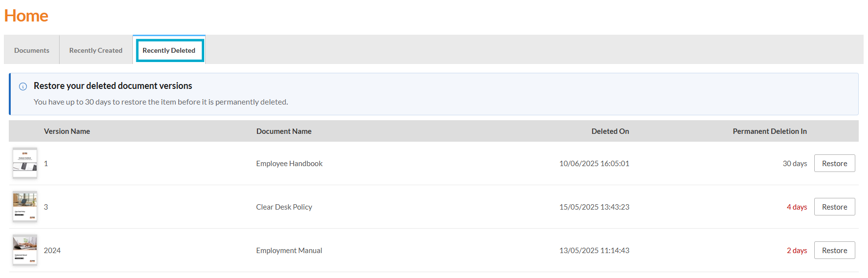Image resolution: width=868 pixels, height=278 pixels.
Task: Click the Home page heading
Action: pos(26,16)
